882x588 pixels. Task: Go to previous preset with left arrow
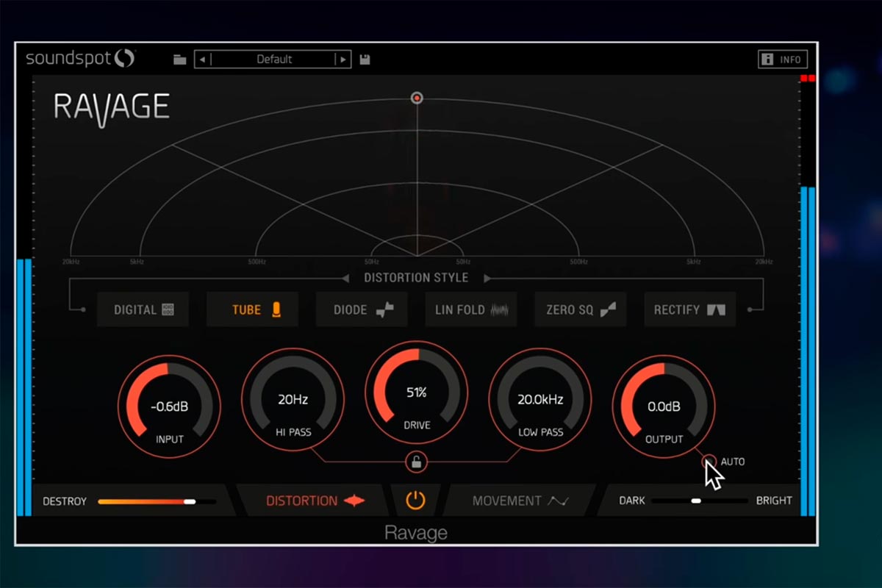(x=203, y=60)
